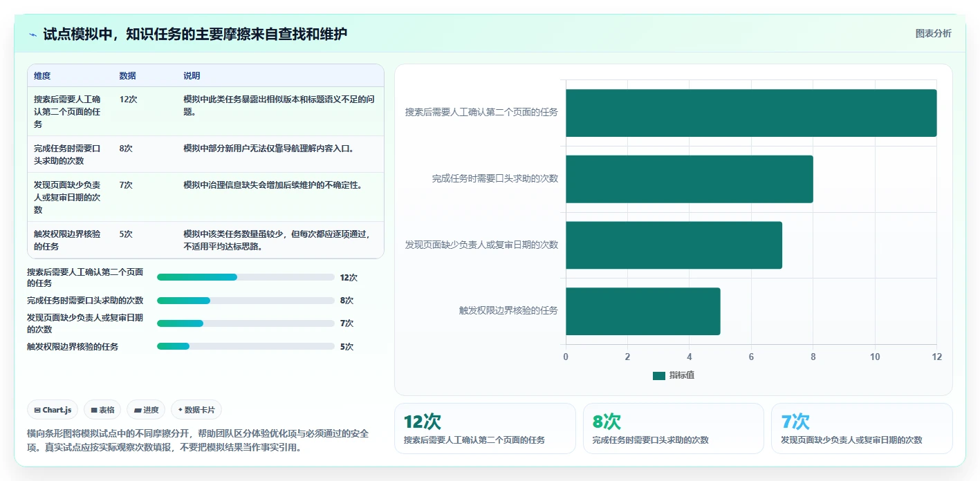This screenshot has height=481, width=980.
Task: Click the chart bar for 完成任务时需要口头求助的次数
Action: point(690,179)
